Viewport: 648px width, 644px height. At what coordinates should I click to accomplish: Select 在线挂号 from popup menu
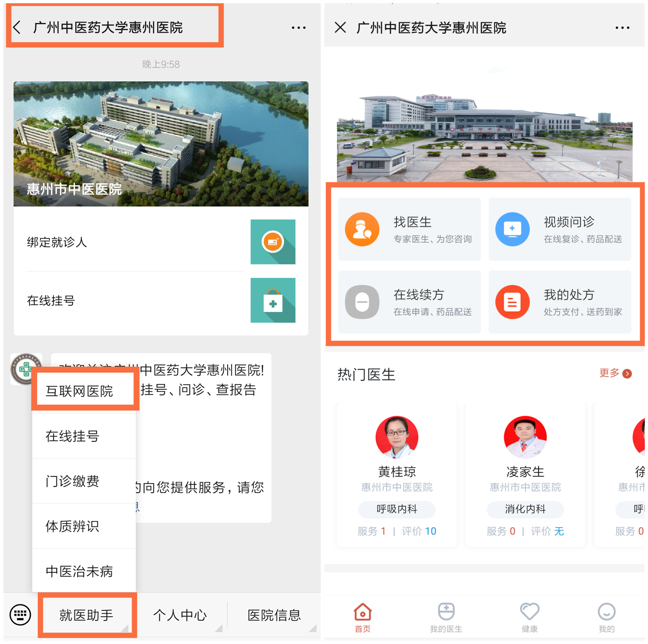(x=84, y=435)
